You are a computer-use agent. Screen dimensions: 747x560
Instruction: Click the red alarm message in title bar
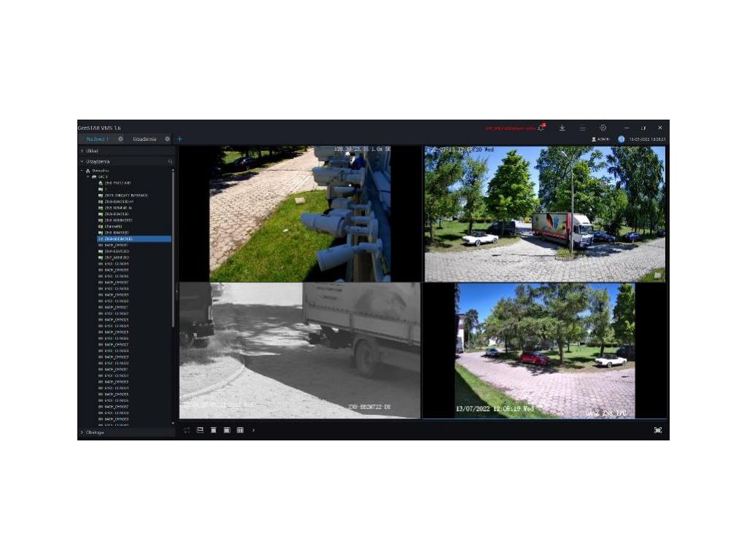coord(510,128)
